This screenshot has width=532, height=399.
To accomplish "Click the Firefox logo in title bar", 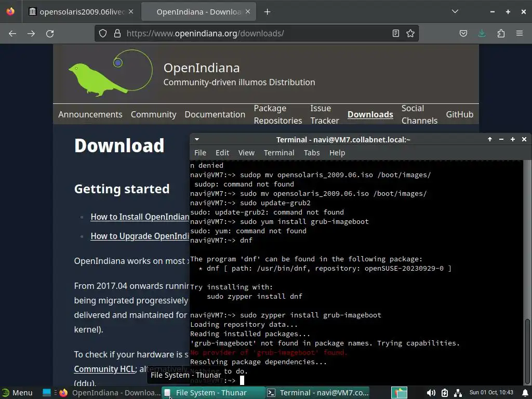I will click(10, 11).
